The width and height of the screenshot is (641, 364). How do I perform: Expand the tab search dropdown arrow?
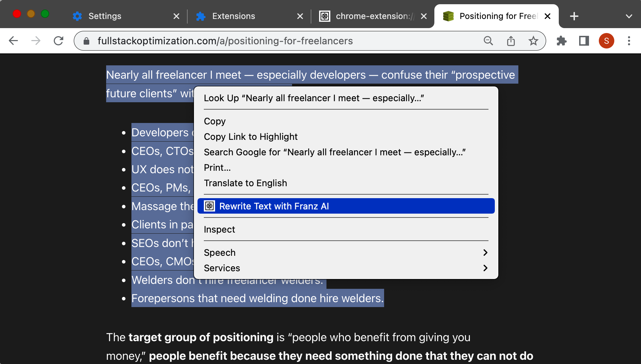629,16
